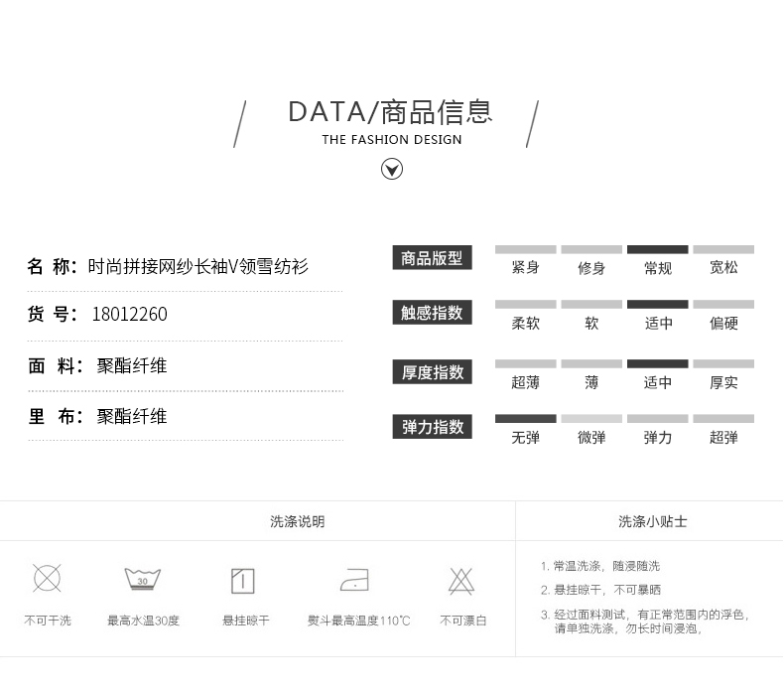The height and width of the screenshot is (692, 784).
Task: Click the product number 18012260
Action: tap(129, 315)
